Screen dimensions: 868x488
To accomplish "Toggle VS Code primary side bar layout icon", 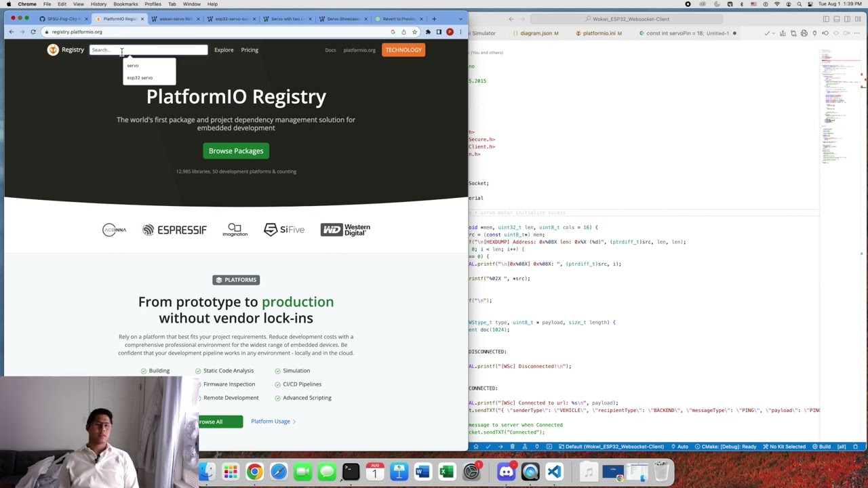I will tap(826, 19).
